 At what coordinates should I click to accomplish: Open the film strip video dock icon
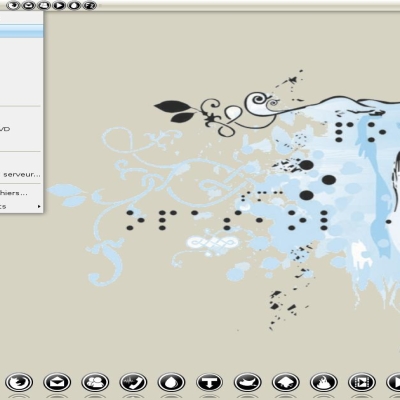click(361, 382)
